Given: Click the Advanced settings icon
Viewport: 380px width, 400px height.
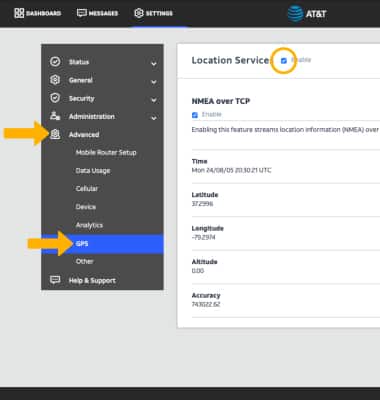Looking at the screenshot, I should tap(55, 134).
